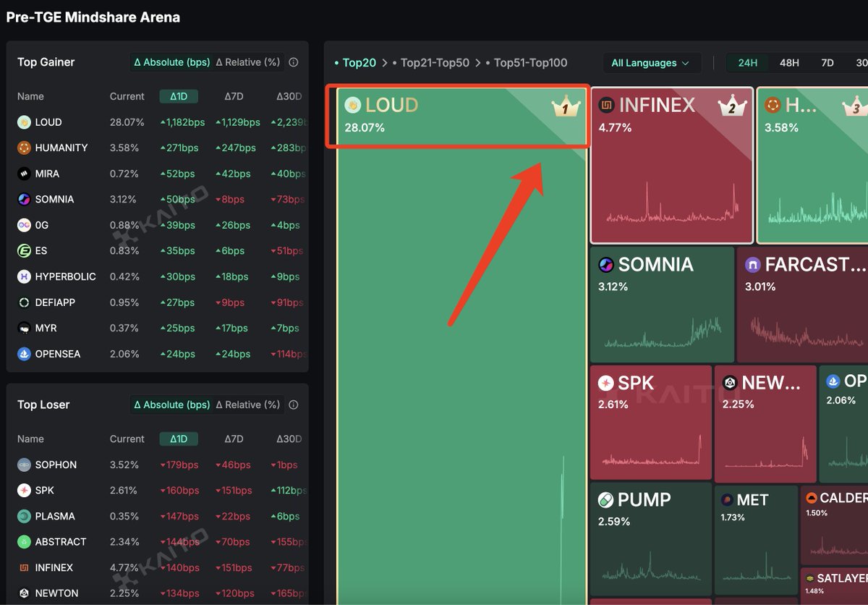This screenshot has height=605, width=868.
Task: Switch to the 7D timeframe
Action: click(x=827, y=63)
